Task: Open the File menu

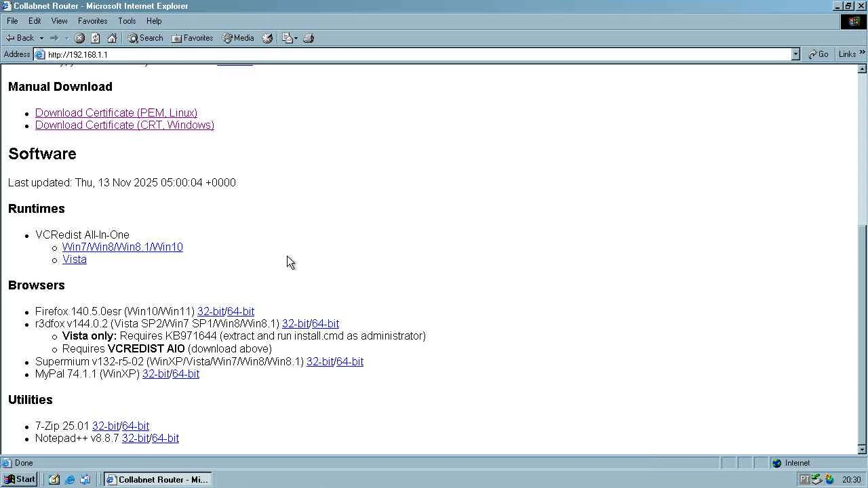Action: pos(12,21)
